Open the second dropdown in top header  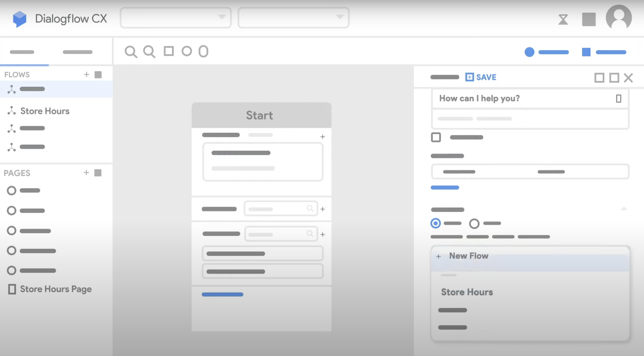click(x=293, y=17)
